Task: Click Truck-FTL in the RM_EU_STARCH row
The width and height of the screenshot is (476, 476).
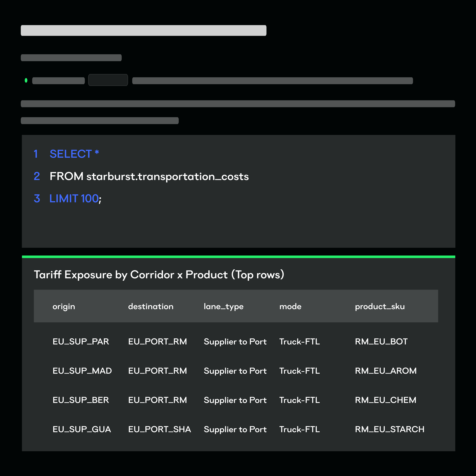Action: pyautogui.click(x=300, y=429)
